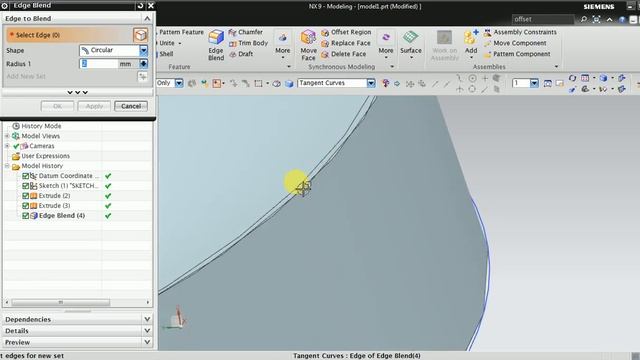
Task: Reset the Edge Blend dialog
Action: 140,6
